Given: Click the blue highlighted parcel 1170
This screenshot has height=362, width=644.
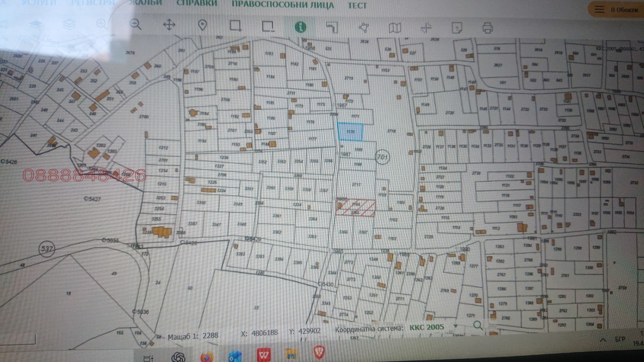Looking at the screenshot, I should (350, 132).
